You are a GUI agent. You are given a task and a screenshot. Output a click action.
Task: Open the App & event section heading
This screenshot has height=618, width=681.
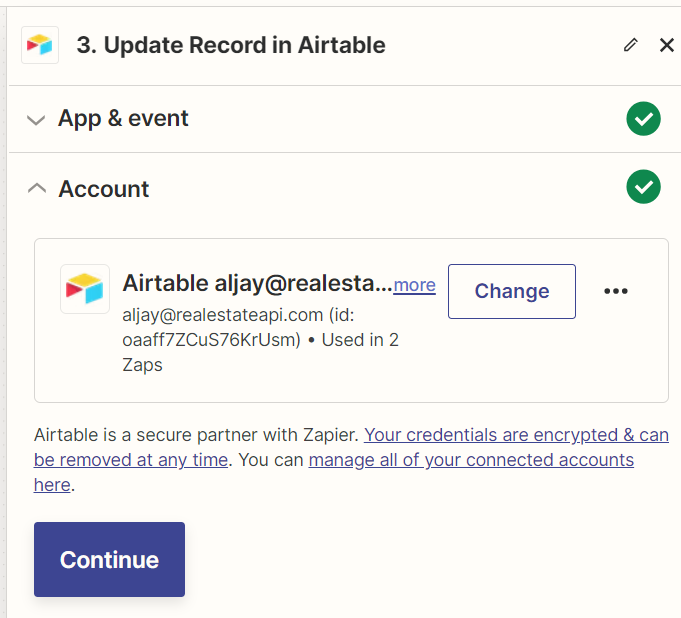(x=123, y=118)
